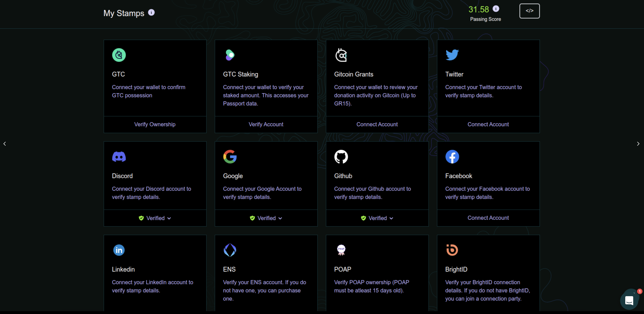The image size is (644, 314).
Task: Click the My Stamps heading
Action: point(124,13)
